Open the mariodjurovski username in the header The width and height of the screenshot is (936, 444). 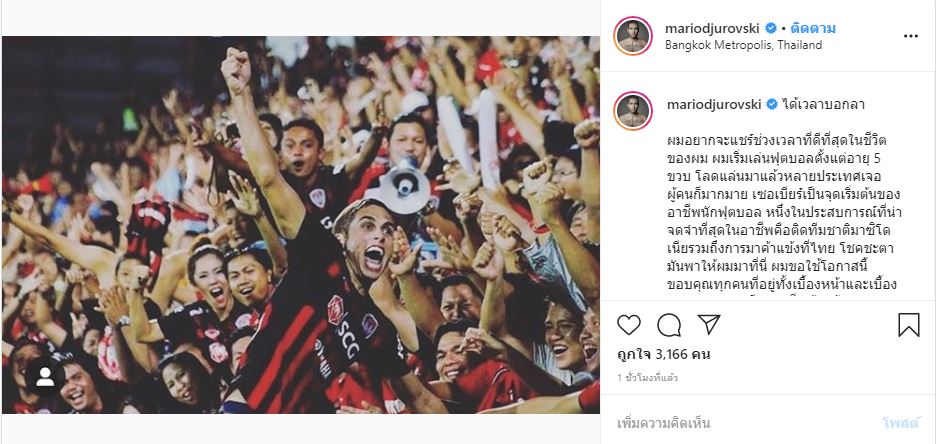(713, 28)
